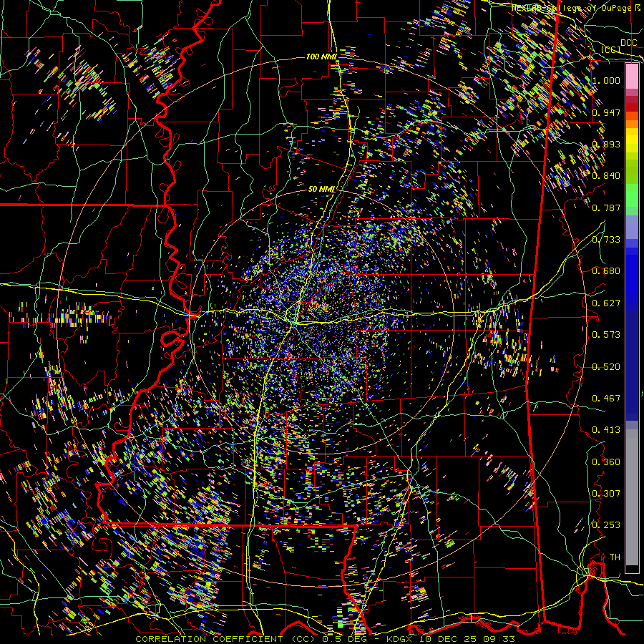Click the 0.627 scale value
The height and width of the screenshot is (644, 644).
[606, 303]
